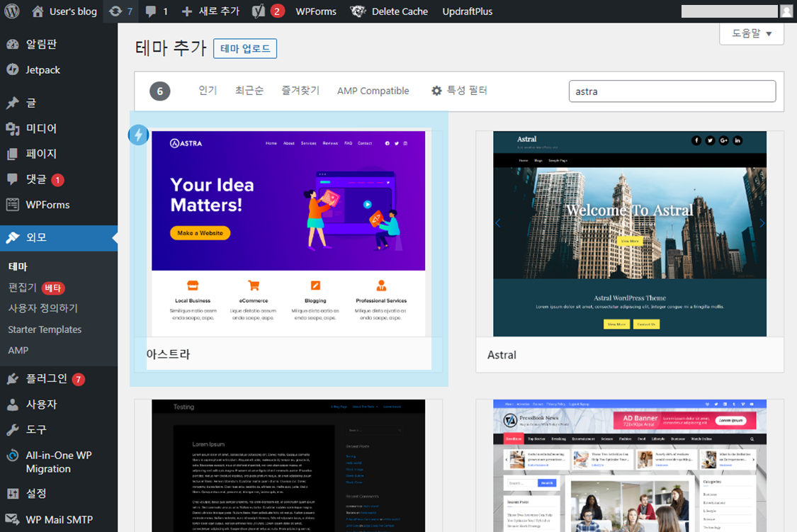This screenshot has width=797, height=532.
Task: Click the Delete Cache text link
Action: pyautogui.click(x=400, y=11)
